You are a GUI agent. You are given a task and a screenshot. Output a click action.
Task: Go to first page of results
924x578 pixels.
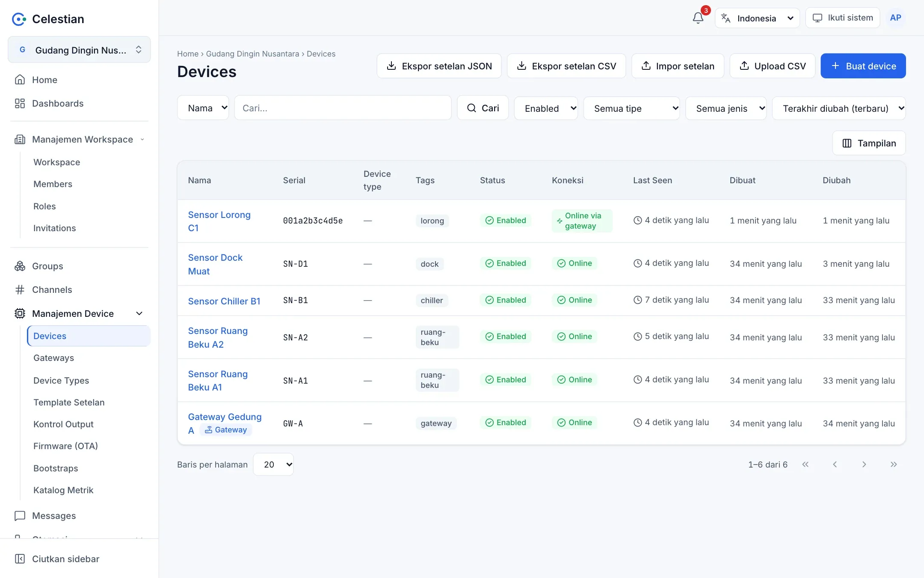[x=805, y=465]
